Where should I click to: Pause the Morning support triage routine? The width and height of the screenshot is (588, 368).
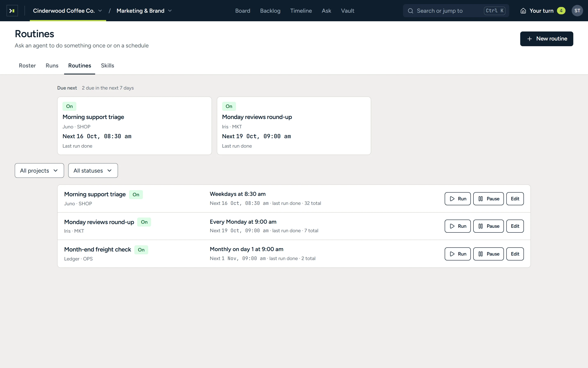(x=488, y=199)
